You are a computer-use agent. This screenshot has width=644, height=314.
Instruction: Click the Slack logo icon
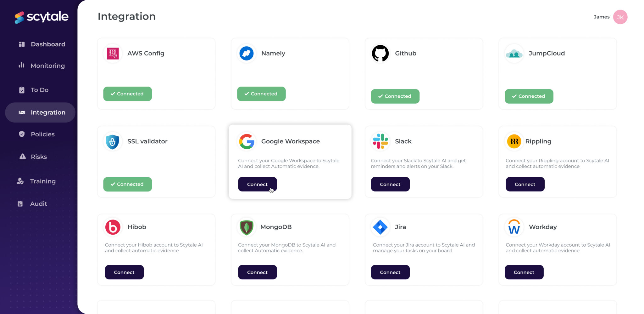pos(380,141)
